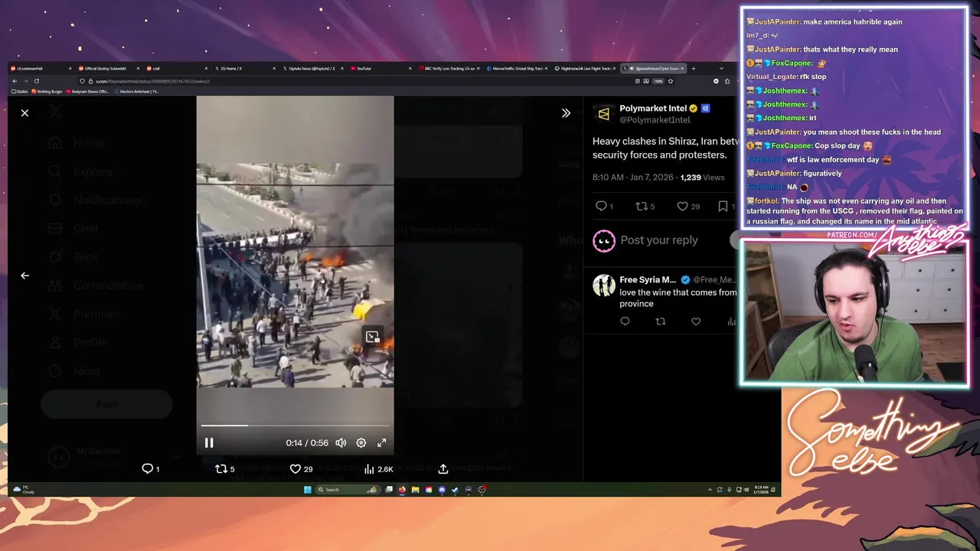Click the Post your reply field
Image resolution: width=980 pixels, height=551 pixels.
point(659,240)
